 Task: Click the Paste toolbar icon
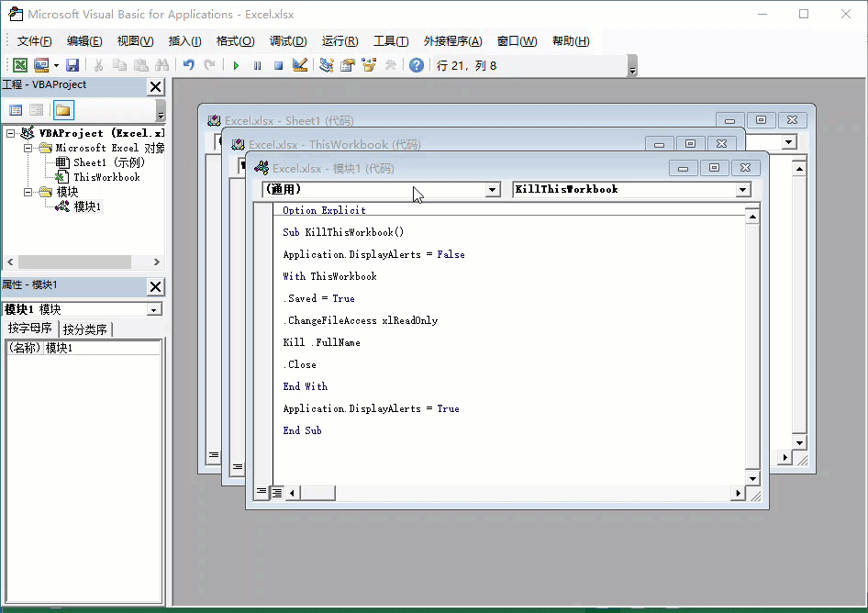tap(141, 65)
